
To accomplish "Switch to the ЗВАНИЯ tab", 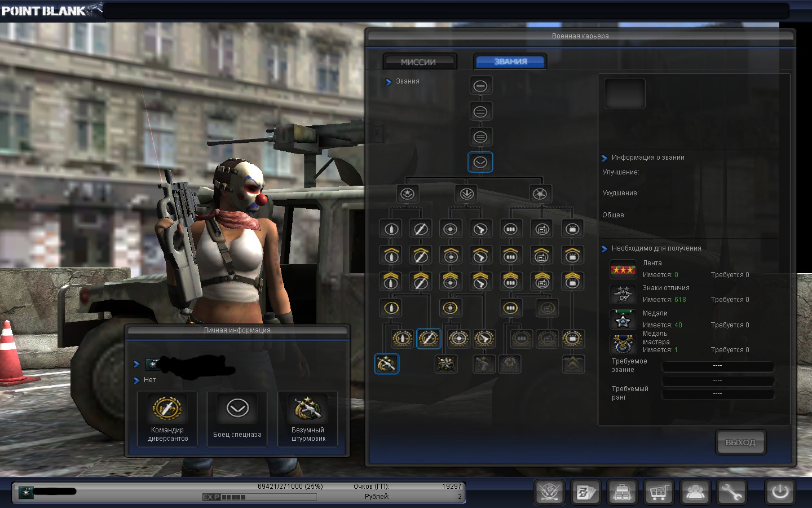I will tap(510, 62).
